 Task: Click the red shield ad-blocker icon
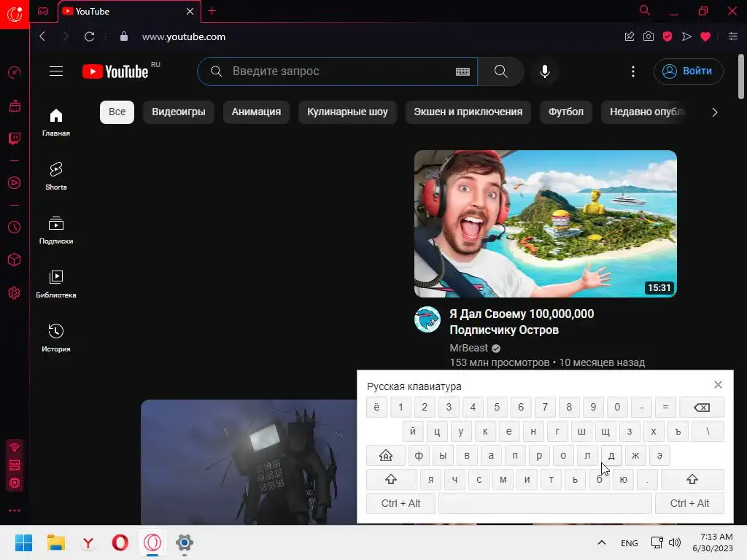(x=667, y=36)
